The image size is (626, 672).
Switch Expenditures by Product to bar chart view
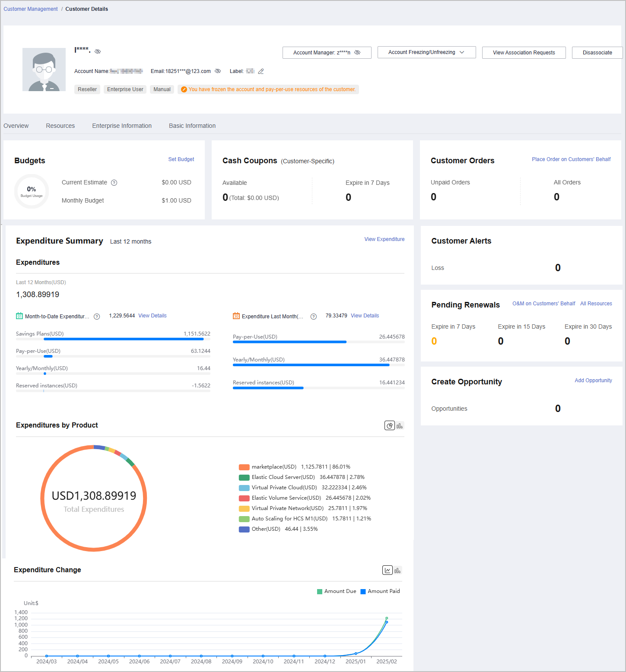[400, 426]
